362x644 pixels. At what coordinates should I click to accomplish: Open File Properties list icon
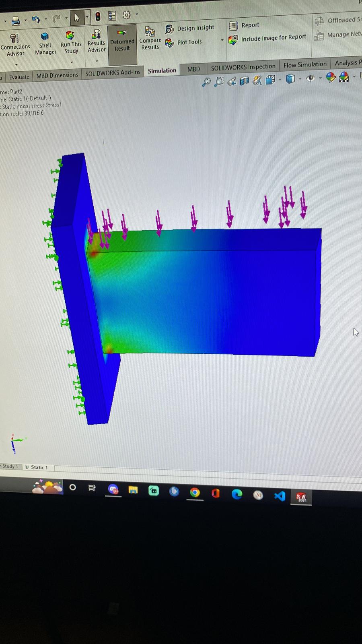112,16
